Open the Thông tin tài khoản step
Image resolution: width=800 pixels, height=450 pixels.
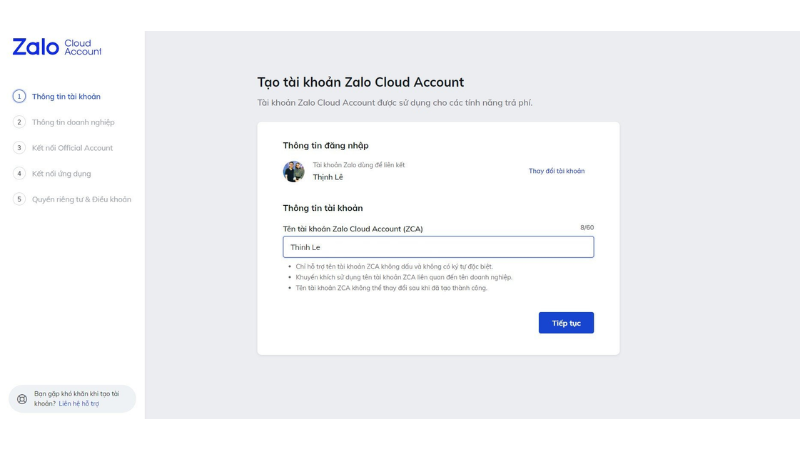point(66,96)
